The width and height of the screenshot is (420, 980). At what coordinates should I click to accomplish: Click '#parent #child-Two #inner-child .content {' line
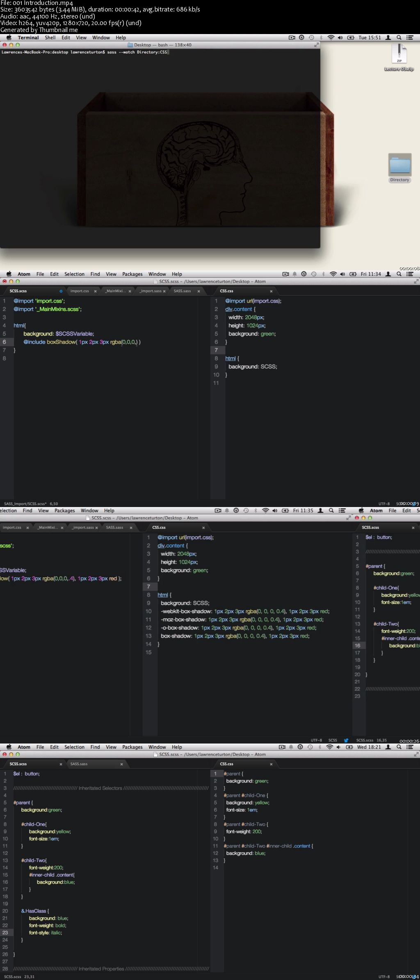click(268, 846)
